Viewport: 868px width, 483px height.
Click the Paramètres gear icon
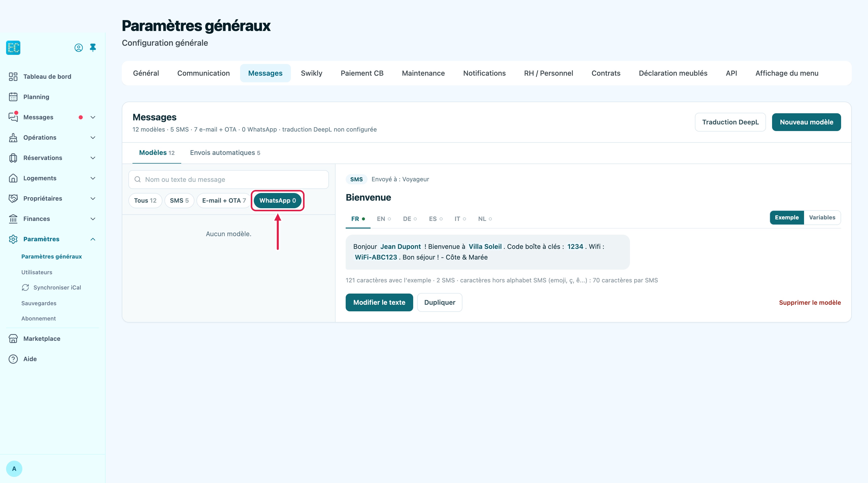13,239
